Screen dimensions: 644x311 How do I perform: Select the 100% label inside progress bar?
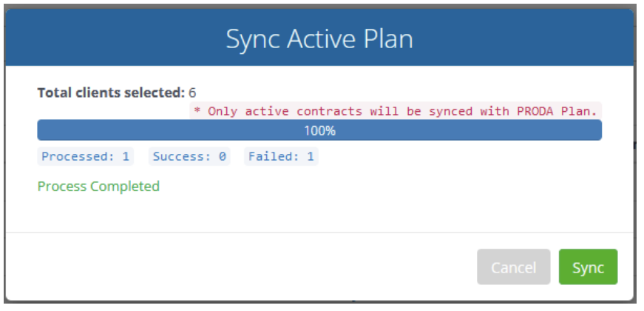coord(319,130)
